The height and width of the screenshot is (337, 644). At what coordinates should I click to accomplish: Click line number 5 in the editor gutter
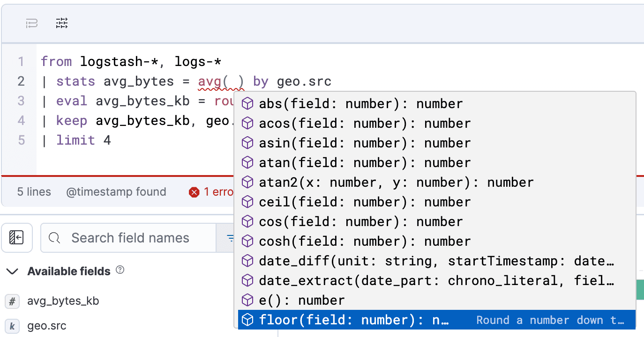[21, 140]
